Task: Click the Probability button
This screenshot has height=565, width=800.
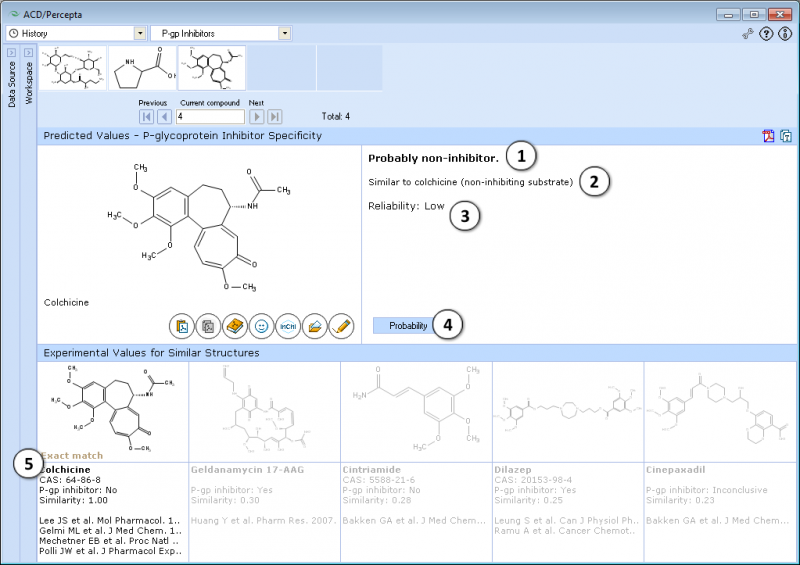Action: point(408,326)
